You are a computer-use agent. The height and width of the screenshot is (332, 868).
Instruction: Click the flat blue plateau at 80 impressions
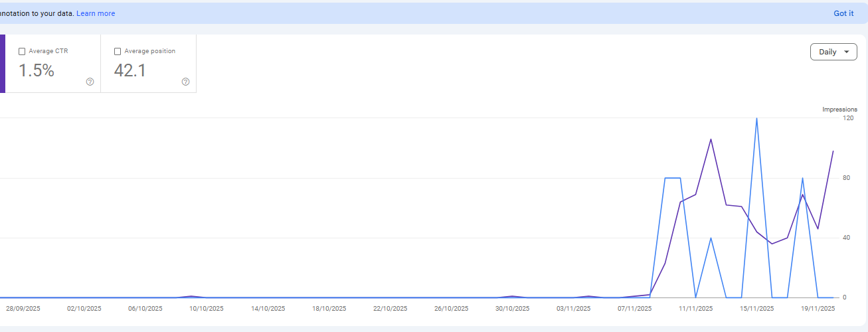(x=672, y=178)
